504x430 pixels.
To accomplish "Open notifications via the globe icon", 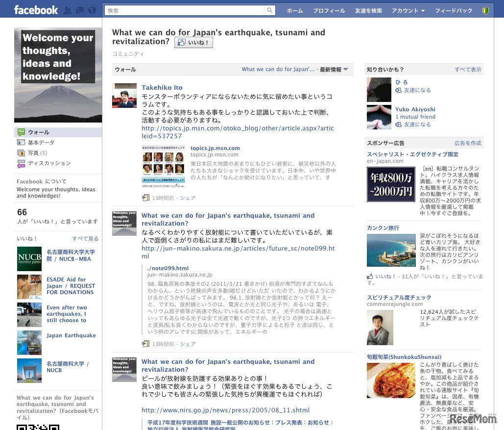I will click(x=92, y=10).
